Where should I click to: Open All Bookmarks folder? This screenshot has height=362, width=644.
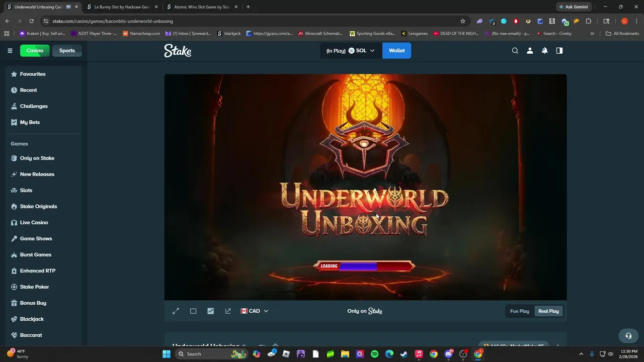(622, 33)
